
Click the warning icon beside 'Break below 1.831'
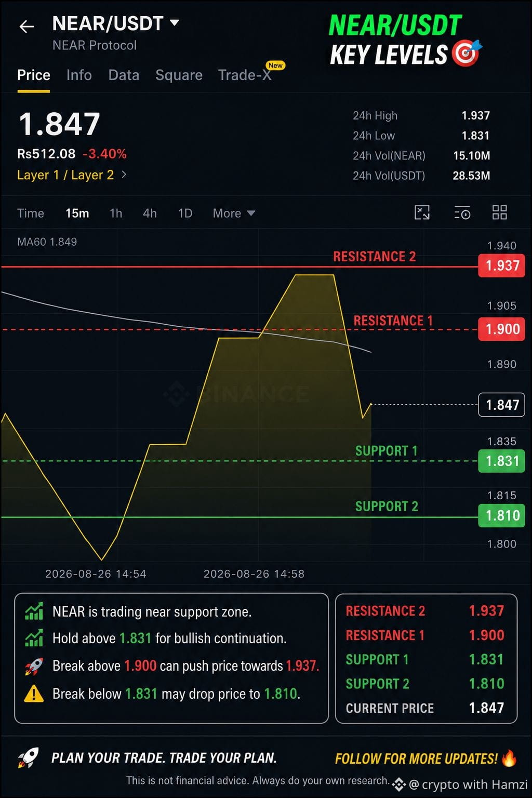[x=34, y=694]
